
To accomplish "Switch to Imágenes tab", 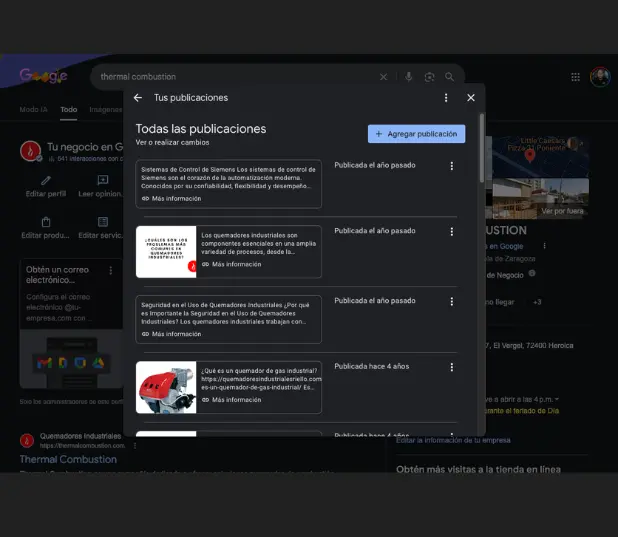I will [106, 110].
